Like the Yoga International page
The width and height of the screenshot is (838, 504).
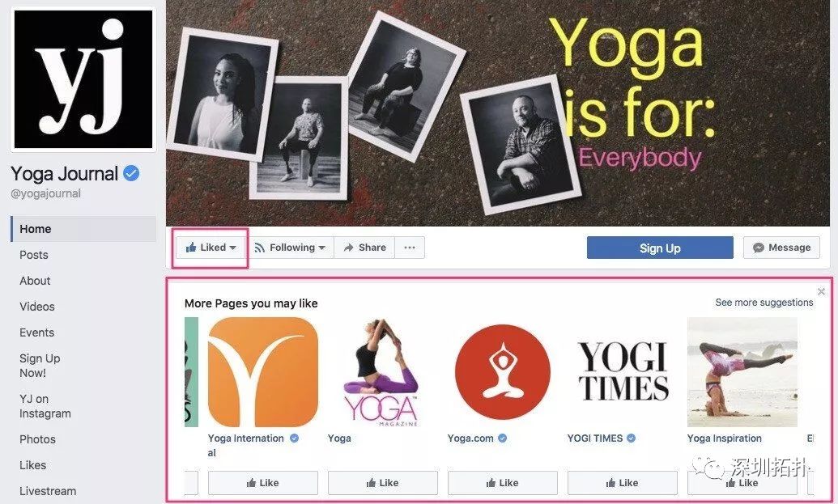(263, 483)
